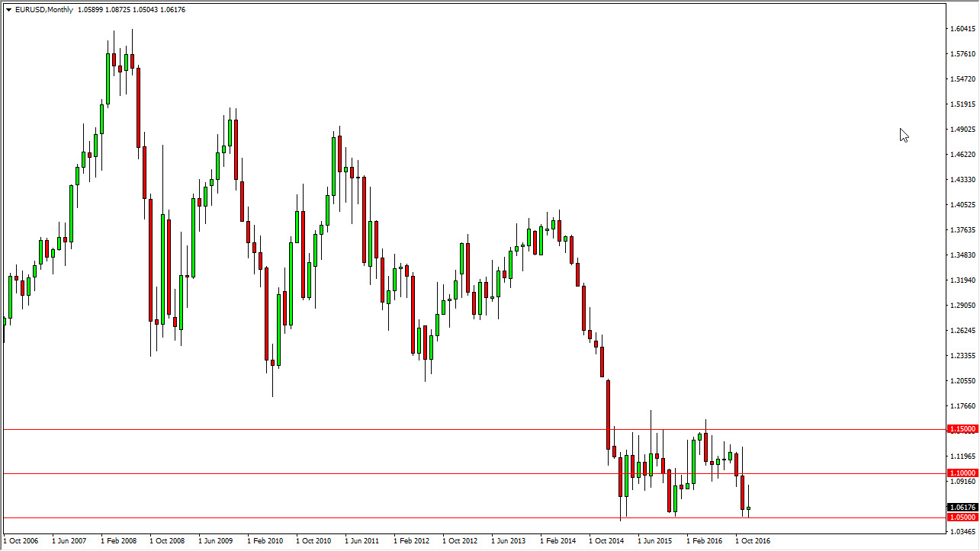The width and height of the screenshot is (980, 551).
Task: Click the 1.11965 price axis label
Action: (x=962, y=456)
